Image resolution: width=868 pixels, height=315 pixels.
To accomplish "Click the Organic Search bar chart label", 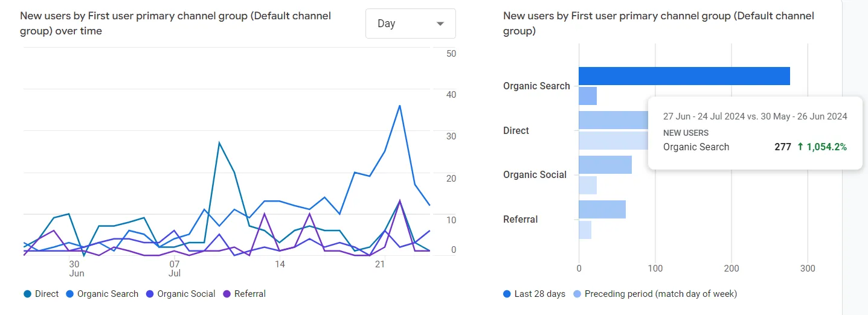I will tap(536, 86).
